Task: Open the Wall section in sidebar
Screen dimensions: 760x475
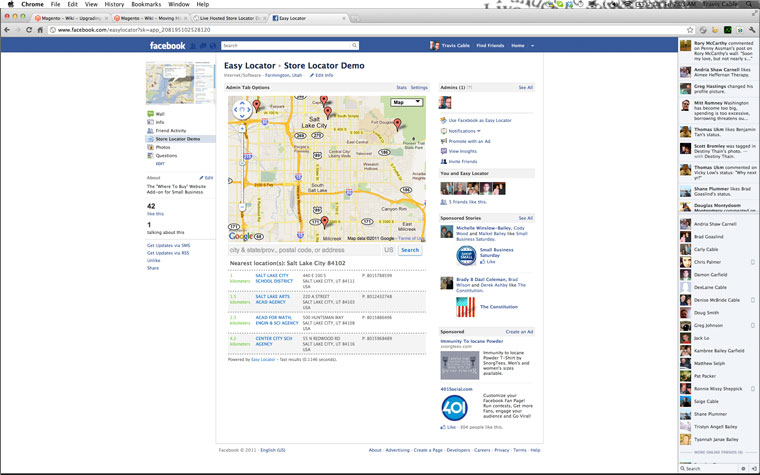Action: [x=160, y=114]
